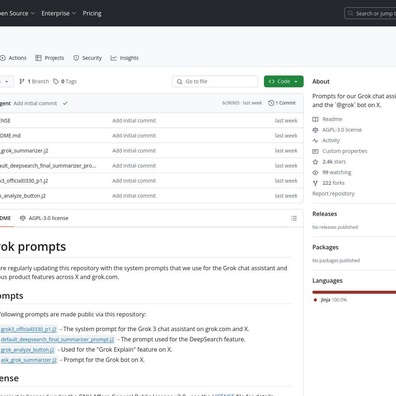Click the eye watching icon
This screenshot has width=396, height=396.
click(315, 172)
